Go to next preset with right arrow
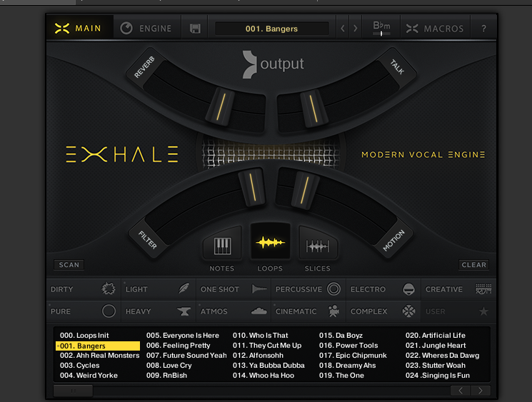 tap(355, 29)
